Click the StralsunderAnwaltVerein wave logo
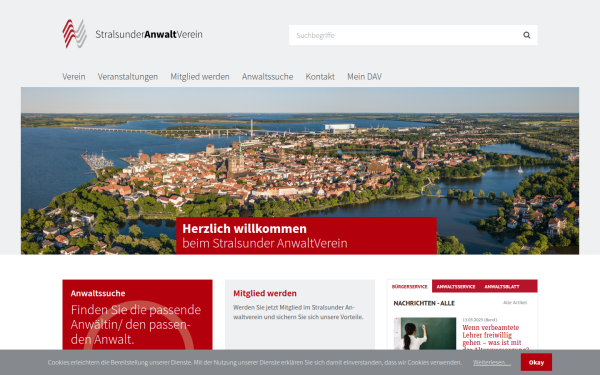The width and height of the screenshot is (600, 375). 75,34
